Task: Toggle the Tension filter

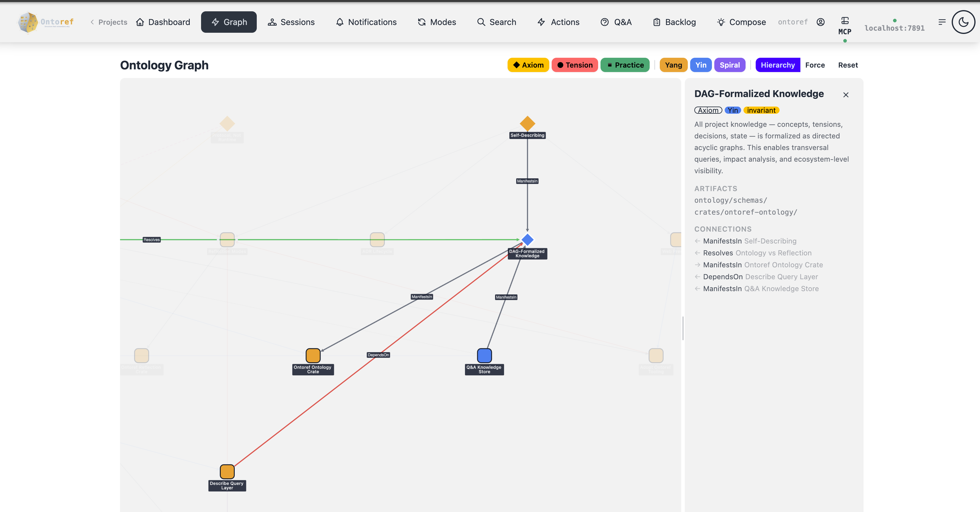Action: 575,65
